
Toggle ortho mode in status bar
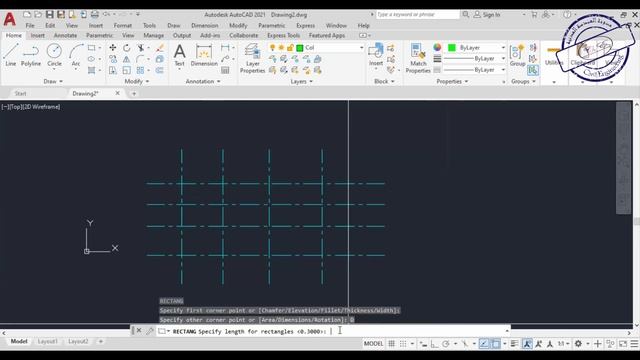[x=435, y=344]
